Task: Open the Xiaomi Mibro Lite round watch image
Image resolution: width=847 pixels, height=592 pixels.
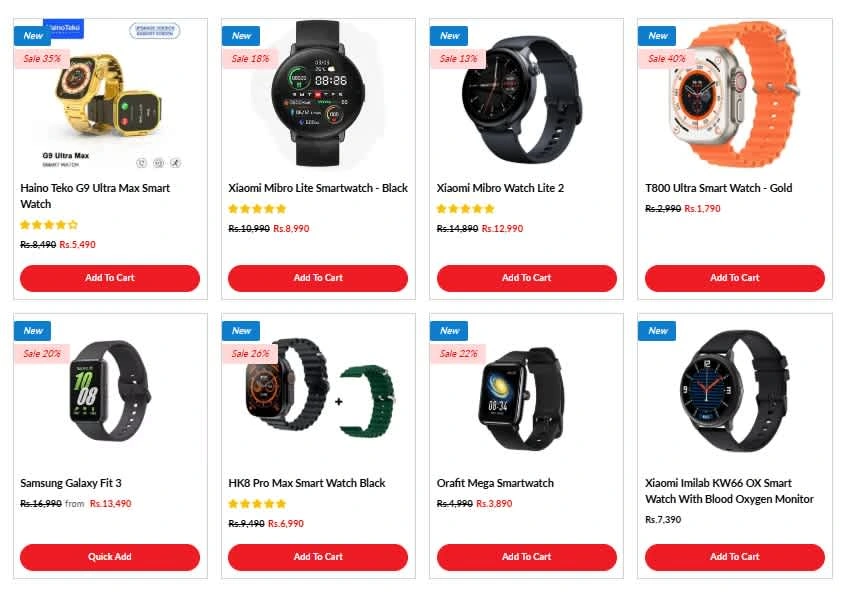Action: tap(318, 93)
